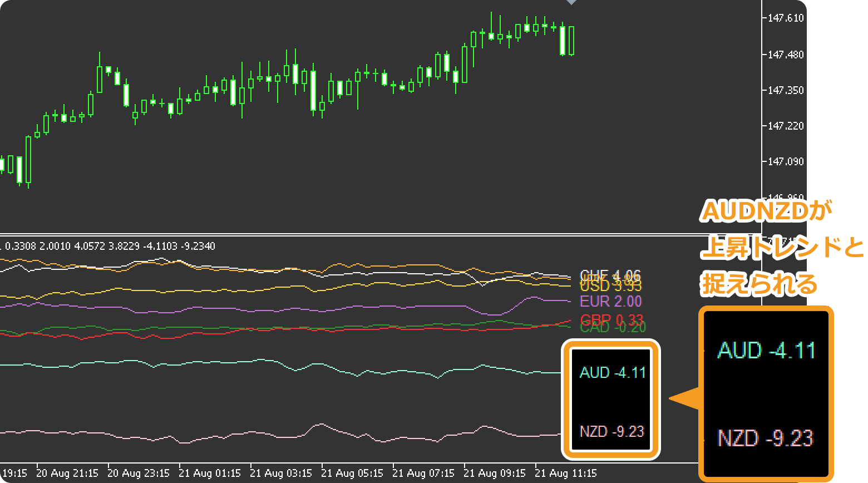Click AUD -4.11 in the enlarged orange callout
The width and height of the screenshot is (868, 483).
766,351
